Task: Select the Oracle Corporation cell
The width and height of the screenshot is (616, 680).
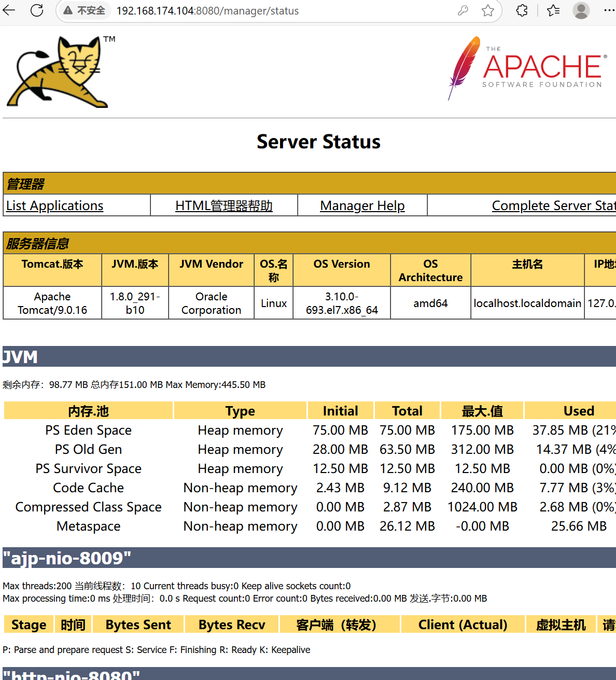Action: click(211, 303)
